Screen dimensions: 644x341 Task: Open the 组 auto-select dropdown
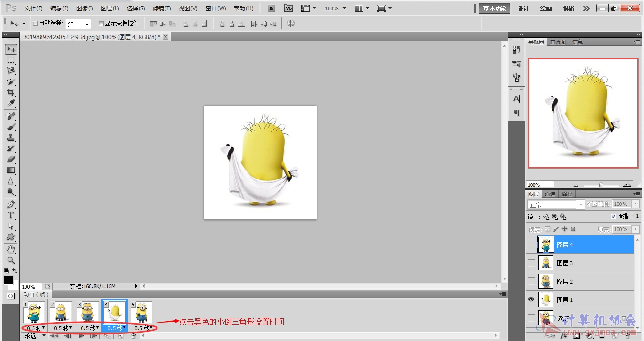[x=78, y=24]
